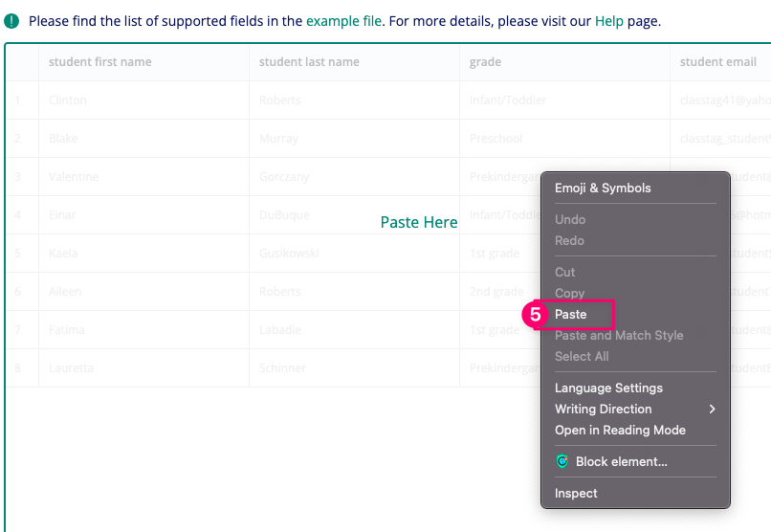Select the Gusikowski last name cell
Image resolution: width=771 pixels, height=532 pixels.
pyautogui.click(x=289, y=254)
